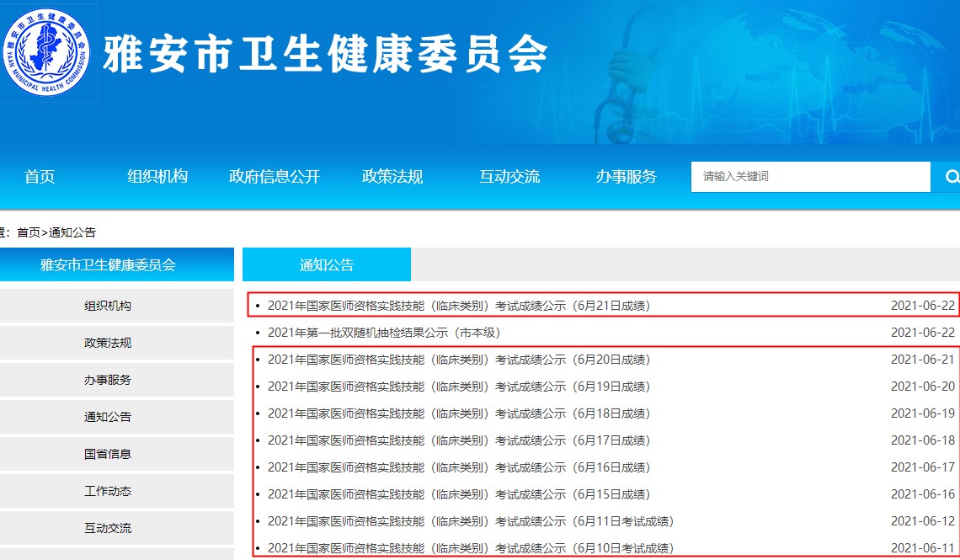
Task: Open the 6月18日成绩 exam results announcement
Action: 459,413
